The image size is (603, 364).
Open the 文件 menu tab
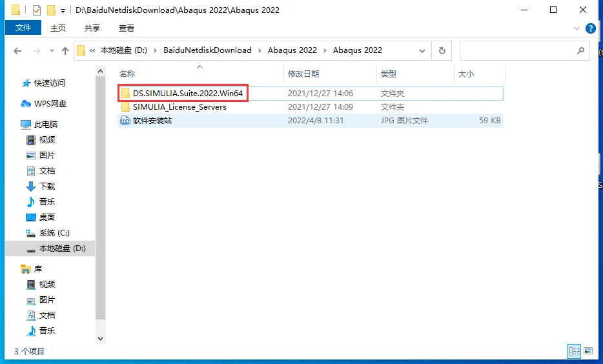click(23, 28)
